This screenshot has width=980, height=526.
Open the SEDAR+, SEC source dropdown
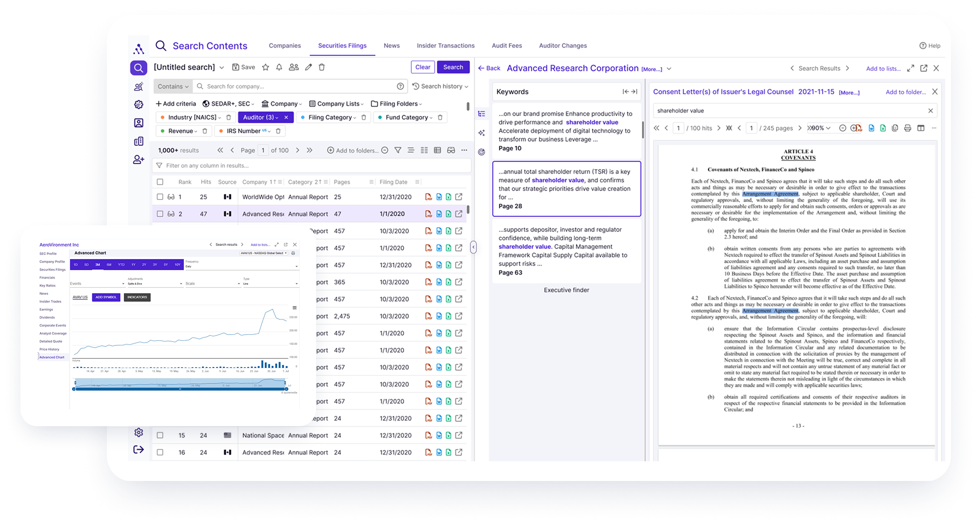point(228,104)
